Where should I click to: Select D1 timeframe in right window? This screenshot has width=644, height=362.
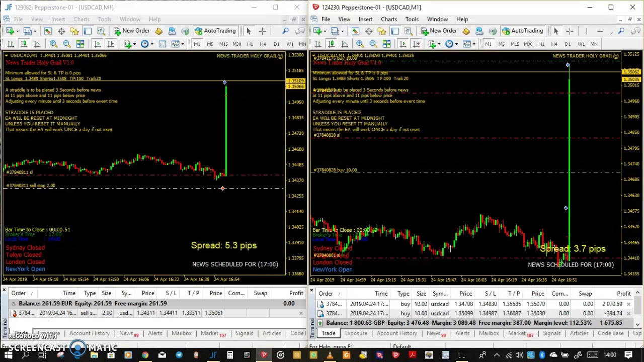(568, 44)
